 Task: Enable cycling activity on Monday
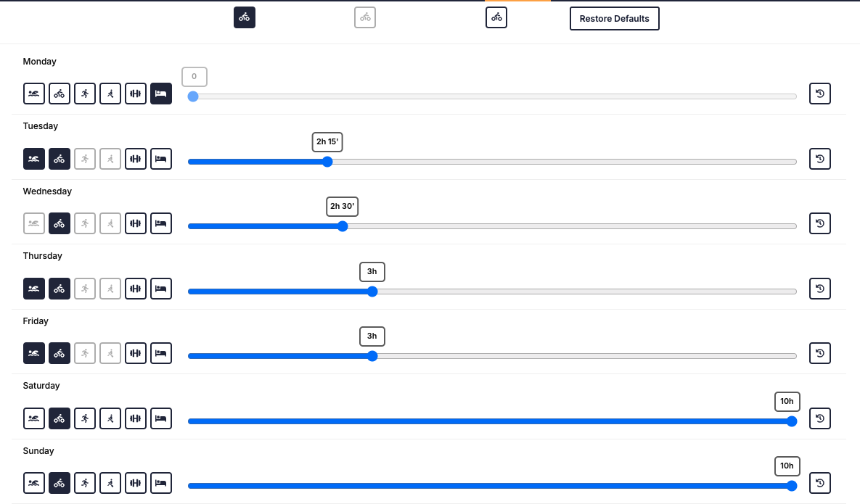pos(60,94)
